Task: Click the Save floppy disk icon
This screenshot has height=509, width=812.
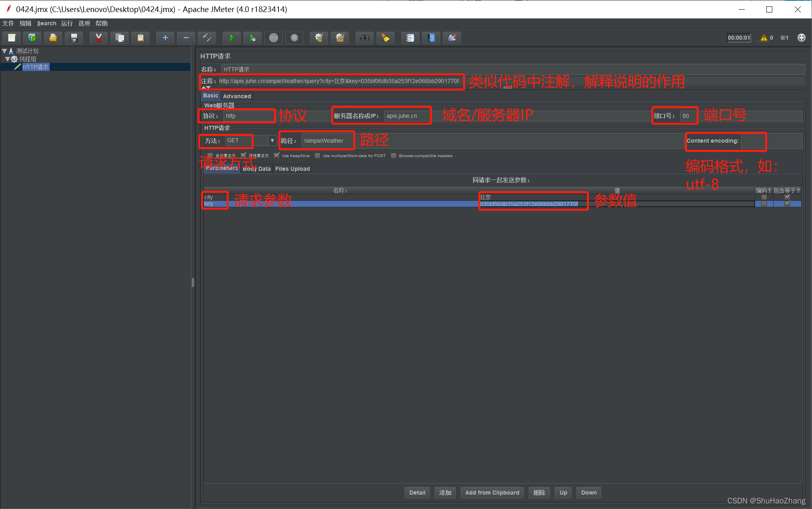Action: tap(74, 38)
